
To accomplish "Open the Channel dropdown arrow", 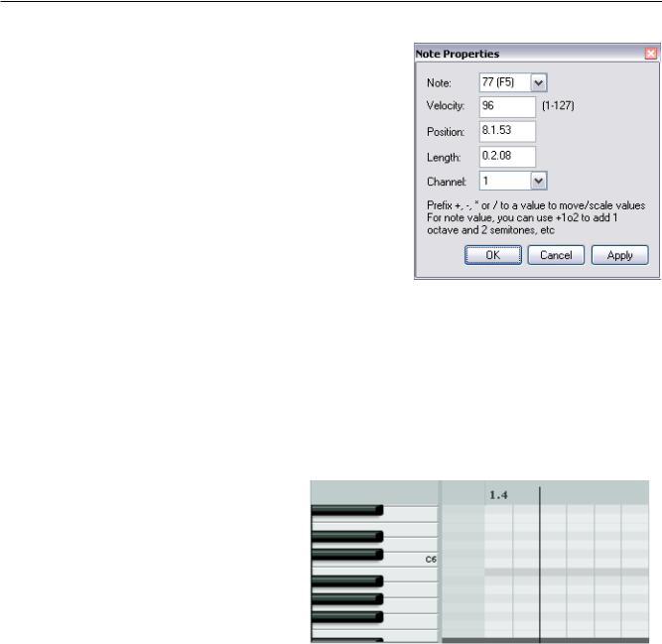I will click(x=538, y=181).
